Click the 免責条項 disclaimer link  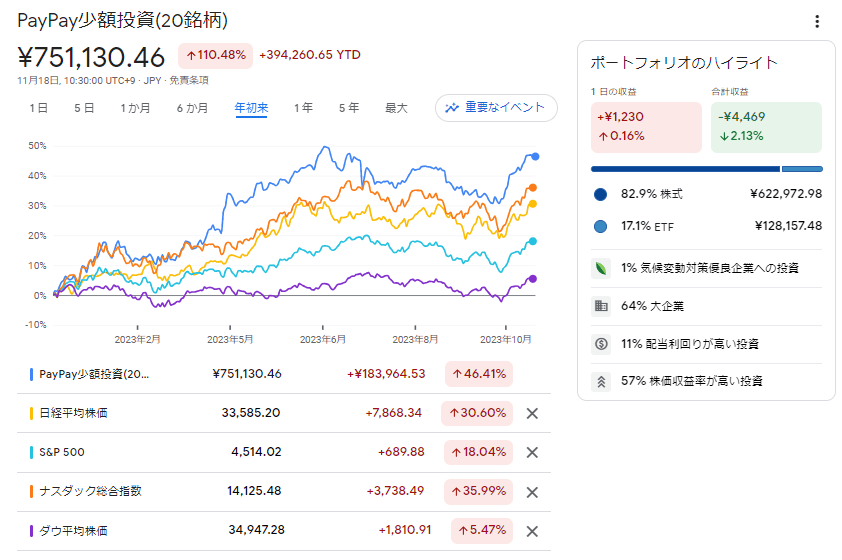[x=189, y=79]
